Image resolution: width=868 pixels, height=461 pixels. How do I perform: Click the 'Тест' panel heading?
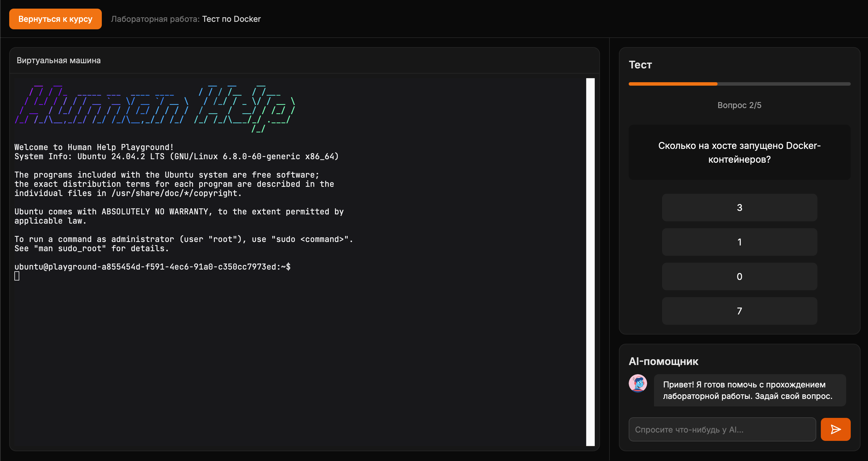point(640,65)
